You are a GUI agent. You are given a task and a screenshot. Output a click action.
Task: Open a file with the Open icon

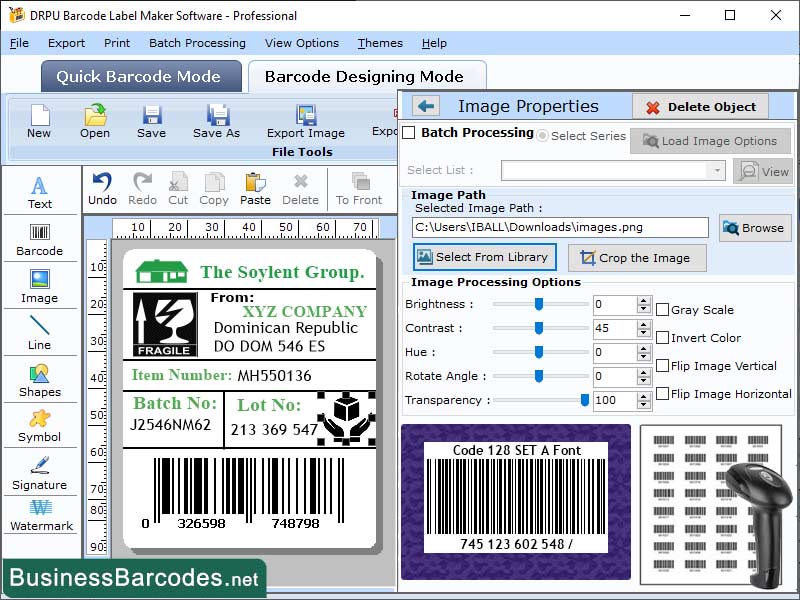pos(94,118)
